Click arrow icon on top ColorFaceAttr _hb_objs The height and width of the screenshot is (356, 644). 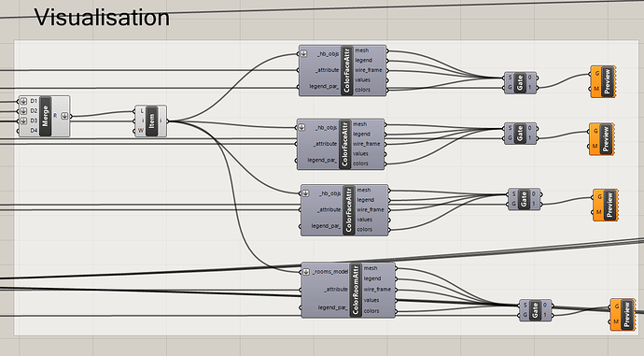pyautogui.click(x=303, y=53)
